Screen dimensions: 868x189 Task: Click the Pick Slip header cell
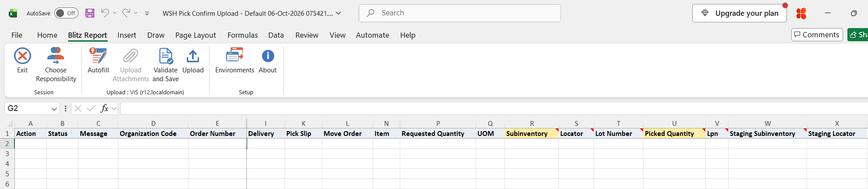tap(303, 134)
